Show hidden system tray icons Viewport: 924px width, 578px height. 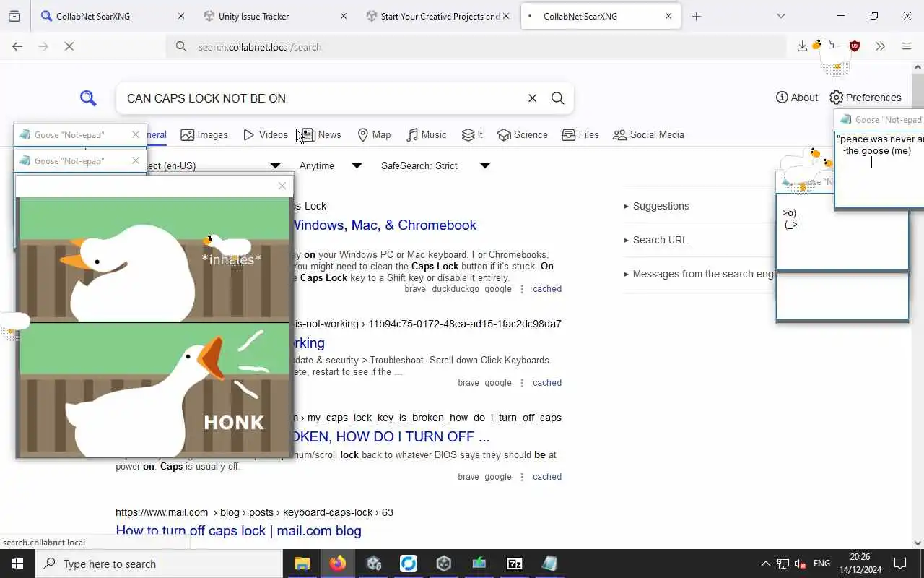click(765, 564)
